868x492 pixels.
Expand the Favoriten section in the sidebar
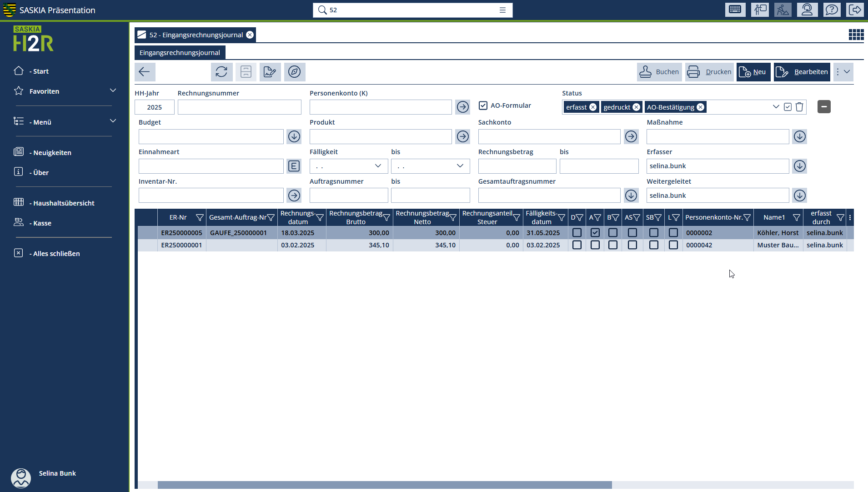113,91
